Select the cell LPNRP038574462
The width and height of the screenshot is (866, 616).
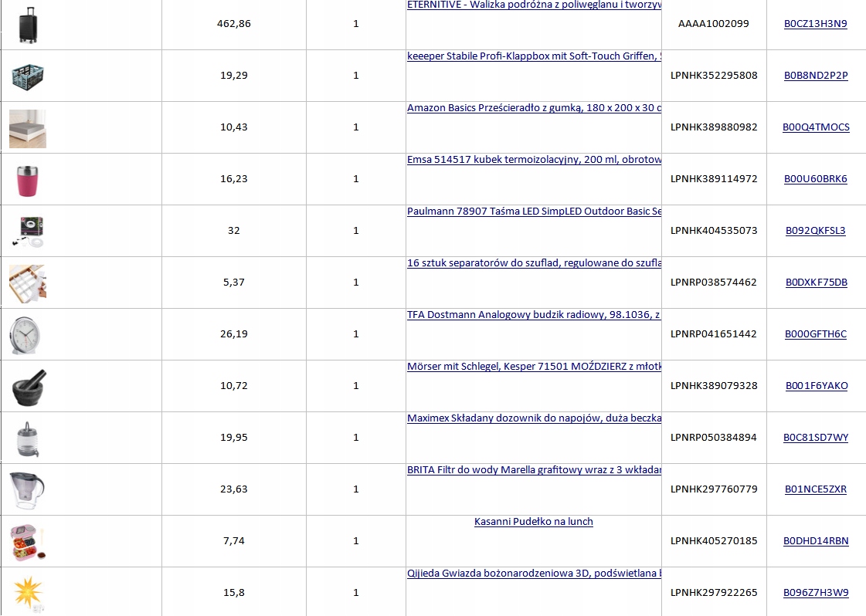click(x=714, y=282)
